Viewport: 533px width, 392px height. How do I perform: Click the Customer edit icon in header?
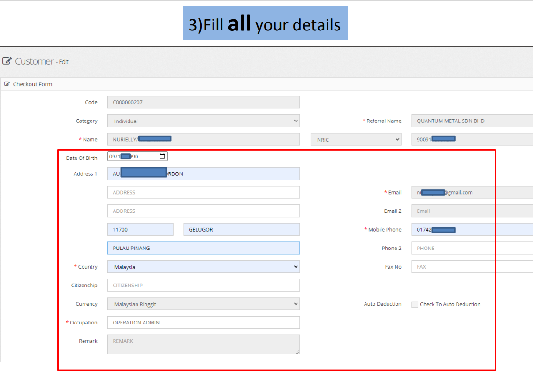coord(7,61)
